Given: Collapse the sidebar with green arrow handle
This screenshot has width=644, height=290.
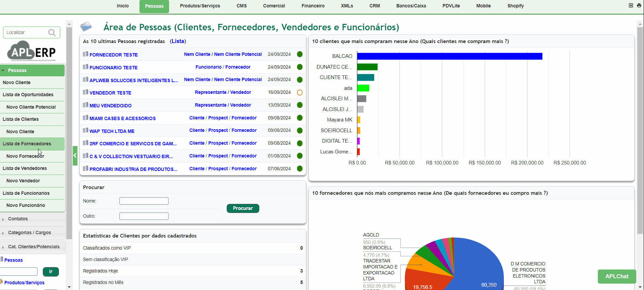Looking at the screenshot, I should [x=75, y=155].
